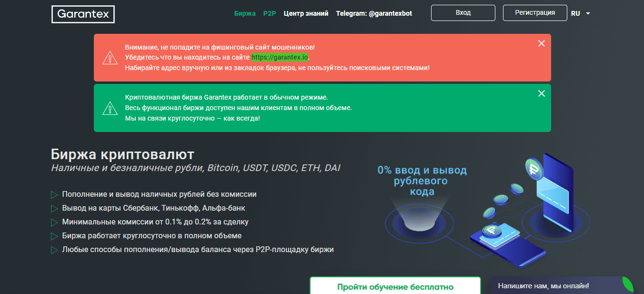Image resolution: width=644 pixels, height=294 pixels.
Task: Go to the P2P section
Action: 270,13
